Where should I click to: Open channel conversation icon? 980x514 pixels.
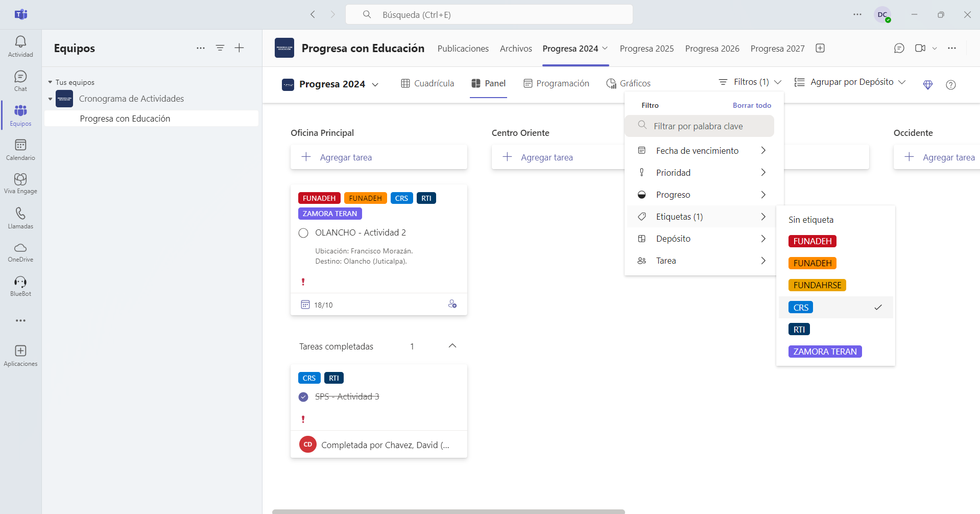(x=899, y=48)
